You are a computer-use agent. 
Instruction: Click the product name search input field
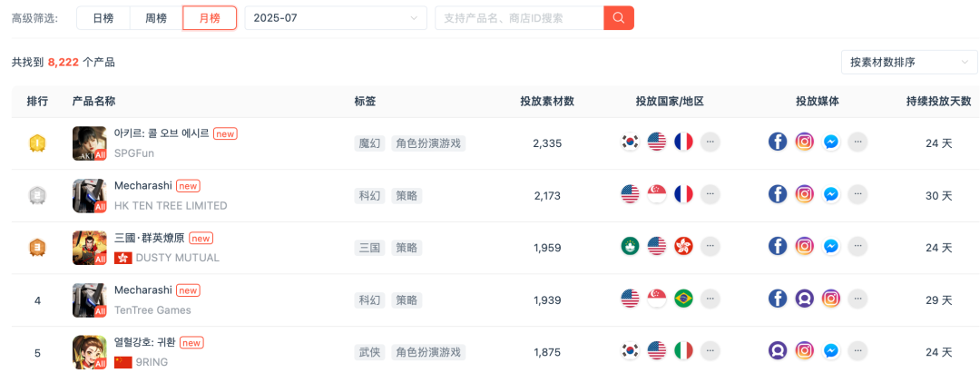[519, 18]
